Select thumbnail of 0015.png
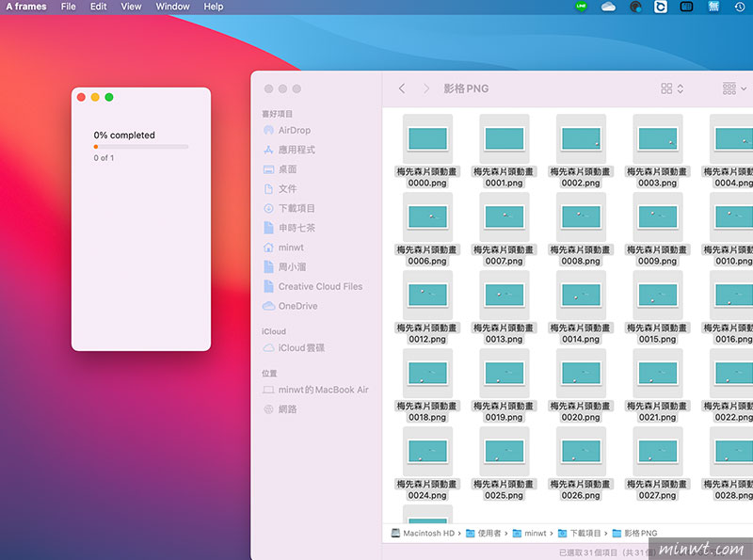 pyautogui.click(x=658, y=295)
